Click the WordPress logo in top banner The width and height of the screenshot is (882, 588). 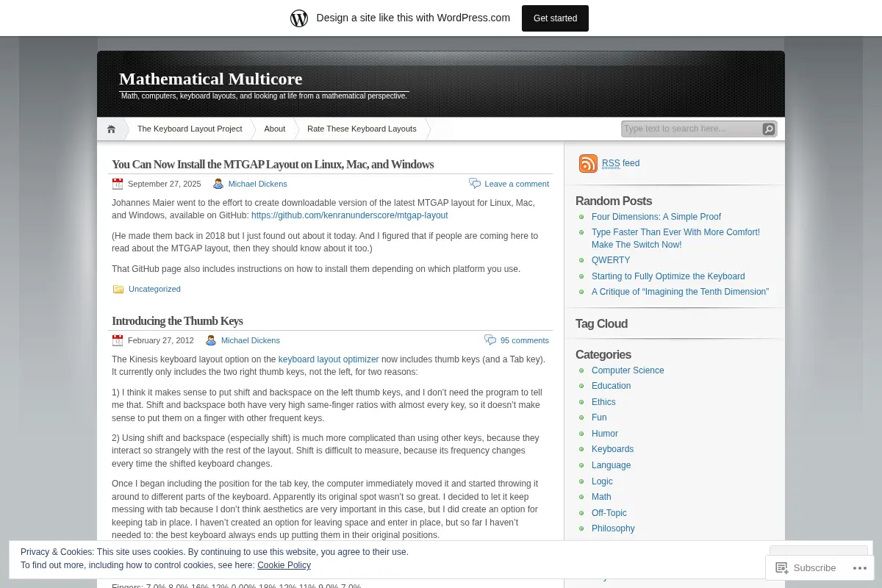pyautogui.click(x=299, y=18)
